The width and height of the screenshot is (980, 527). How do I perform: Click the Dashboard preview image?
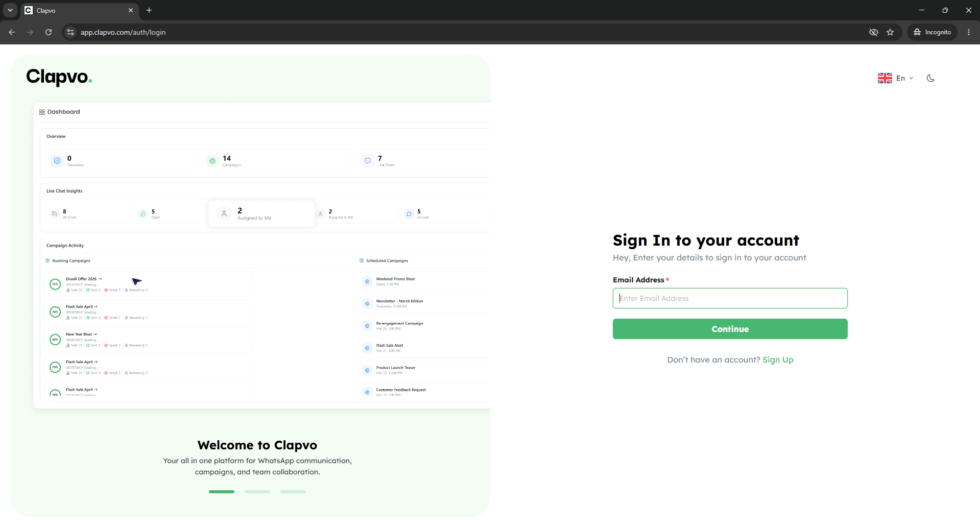click(x=261, y=255)
